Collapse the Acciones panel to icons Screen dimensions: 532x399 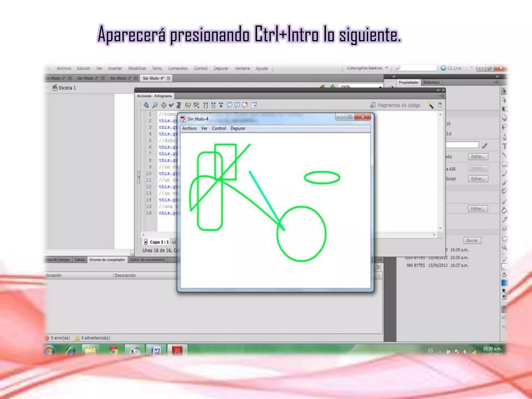[x=438, y=90]
